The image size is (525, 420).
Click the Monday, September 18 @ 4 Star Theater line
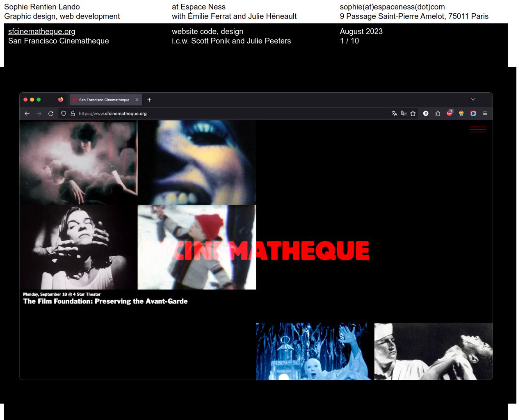point(62,294)
